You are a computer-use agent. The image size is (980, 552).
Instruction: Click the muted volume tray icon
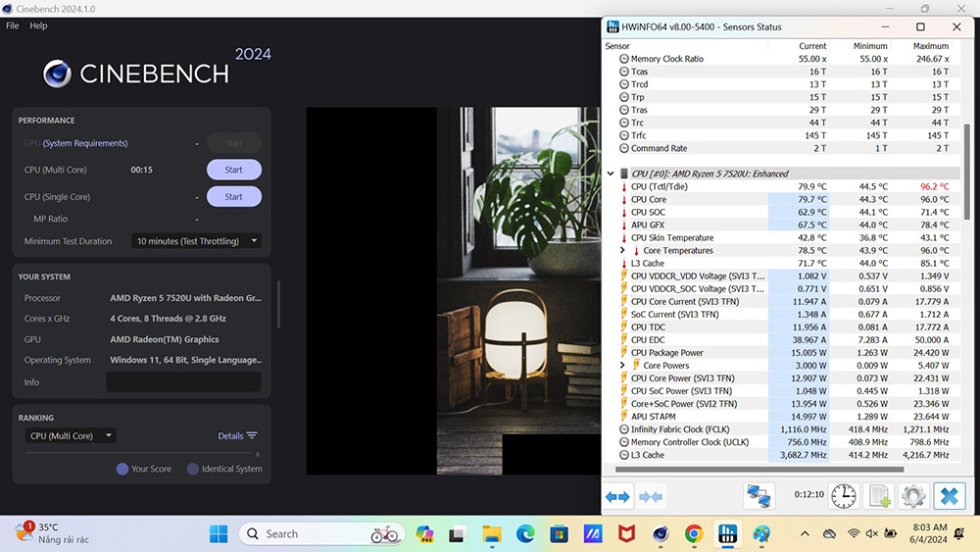pyautogui.click(x=871, y=533)
